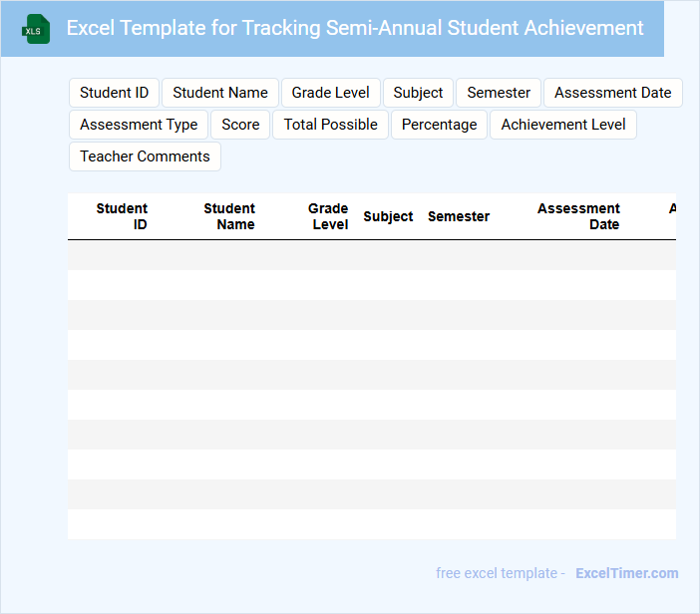Click the Score tag
700x614 pixels.
[x=240, y=125]
